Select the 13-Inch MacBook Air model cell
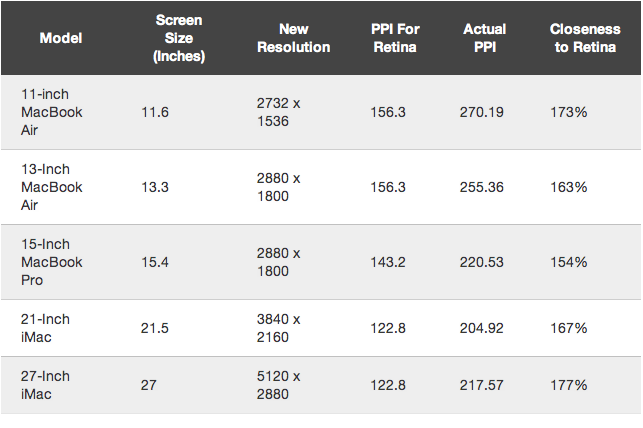643x428 pixels. pyautogui.click(x=52, y=187)
